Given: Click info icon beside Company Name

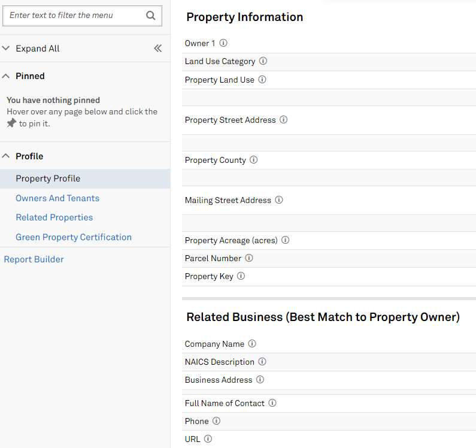Looking at the screenshot, I should 252,344.
